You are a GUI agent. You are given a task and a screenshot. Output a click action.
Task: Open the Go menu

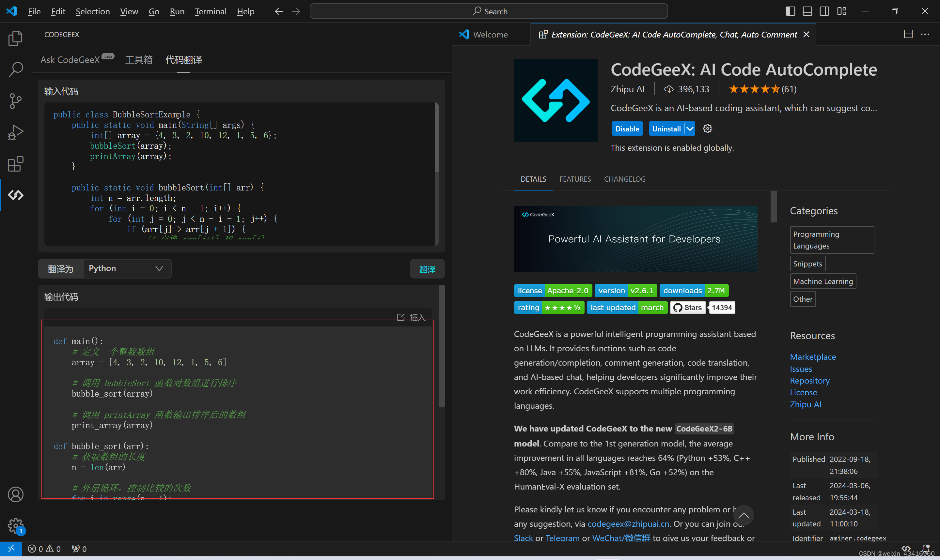[154, 11]
